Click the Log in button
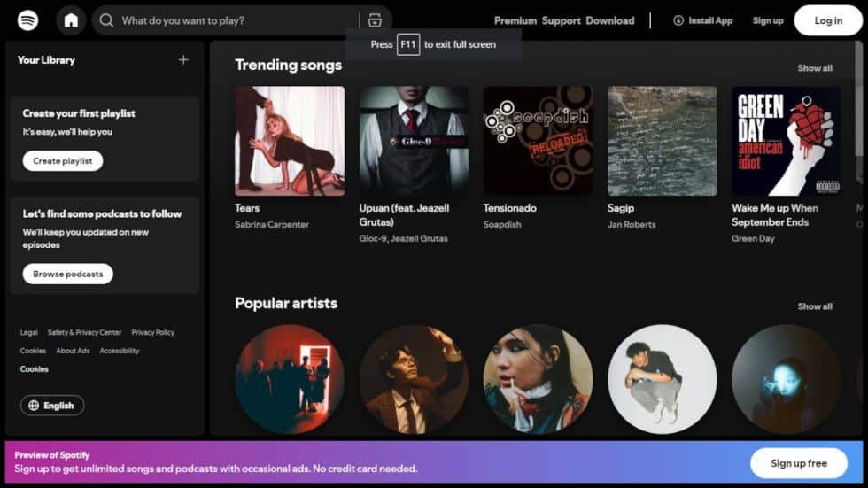 coord(828,20)
